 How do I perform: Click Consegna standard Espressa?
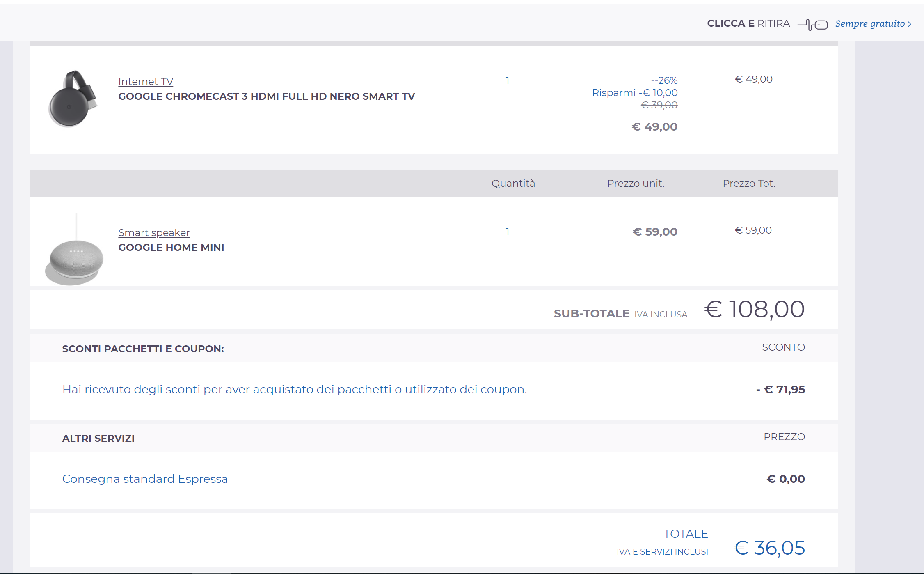point(145,479)
